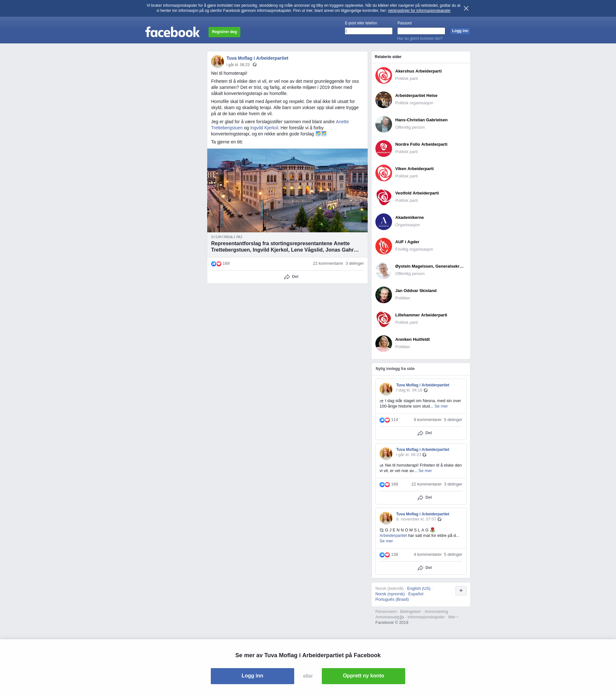Image resolution: width=616 pixels, height=697 pixels.
Task: Open the Stortinget building link image
Action: 287,190
